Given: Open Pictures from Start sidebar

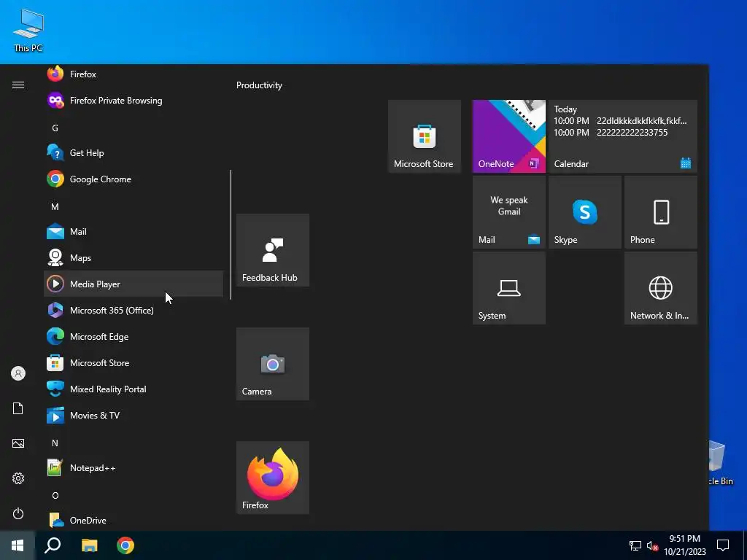Looking at the screenshot, I should coord(18,443).
